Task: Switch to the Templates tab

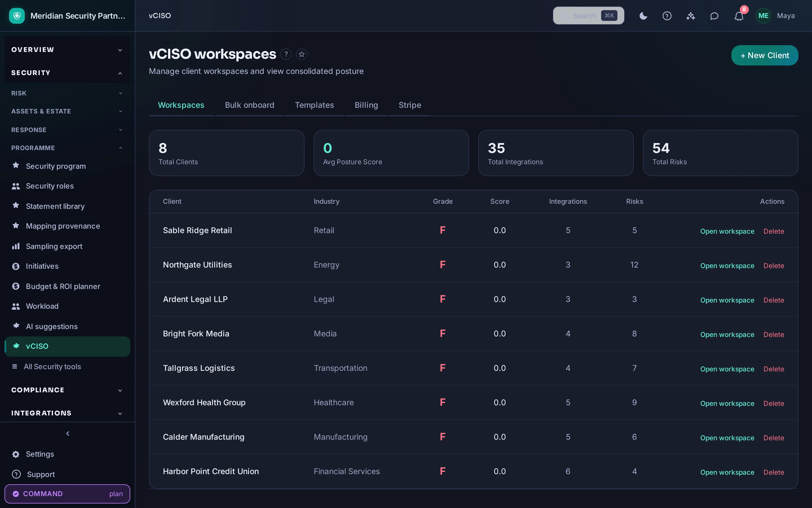Action: click(x=314, y=105)
